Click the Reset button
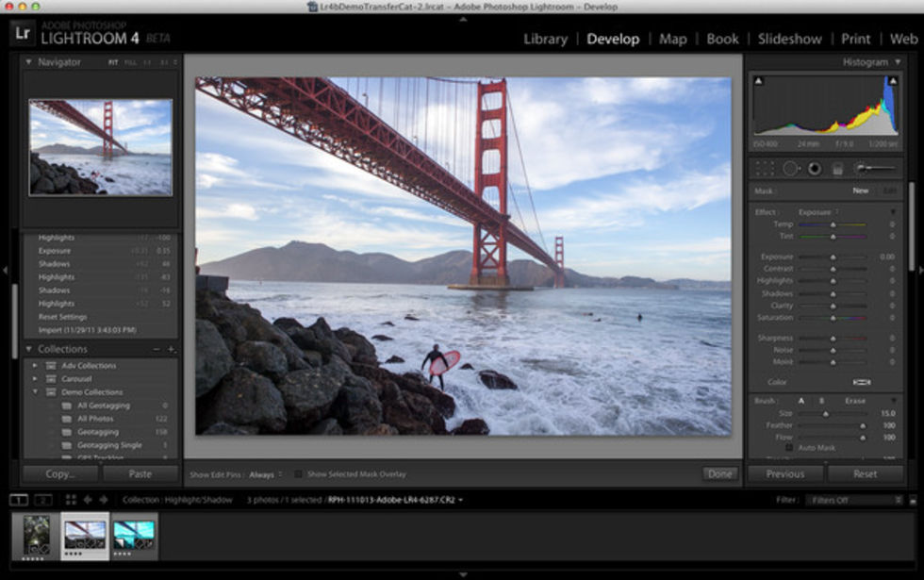This screenshot has height=580, width=924. [865, 473]
